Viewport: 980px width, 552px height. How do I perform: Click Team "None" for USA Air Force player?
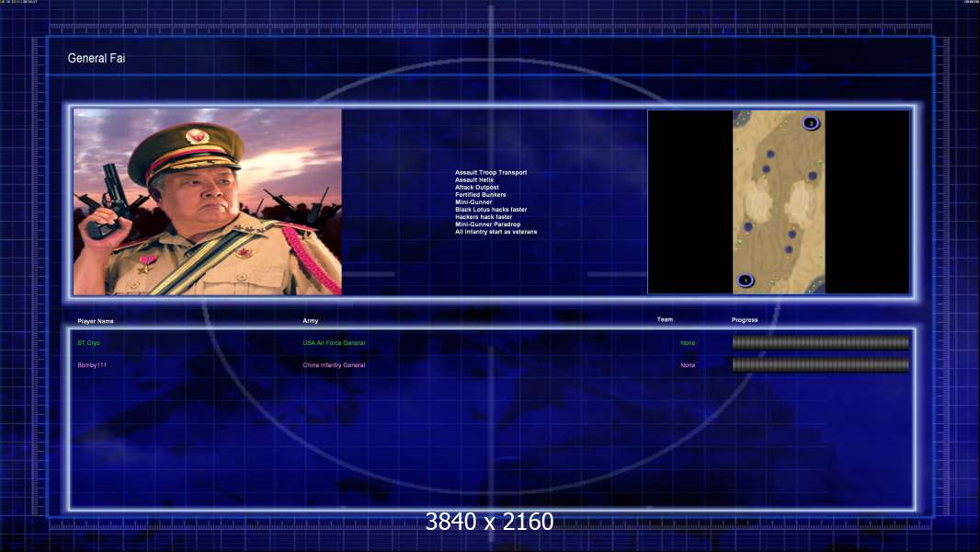point(688,343)
